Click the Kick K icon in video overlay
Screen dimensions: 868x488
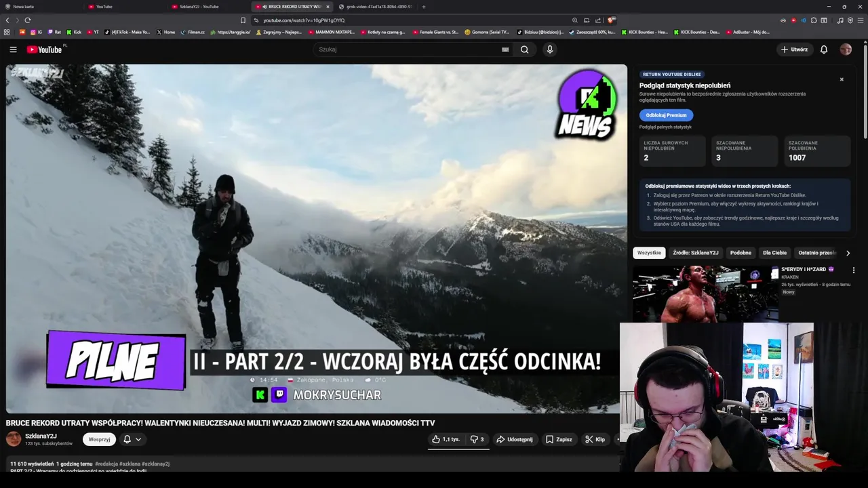point(260,395)
